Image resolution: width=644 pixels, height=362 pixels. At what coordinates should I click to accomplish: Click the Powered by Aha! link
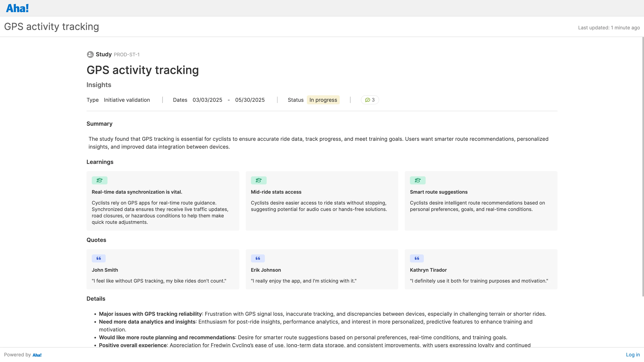[23, 355]
